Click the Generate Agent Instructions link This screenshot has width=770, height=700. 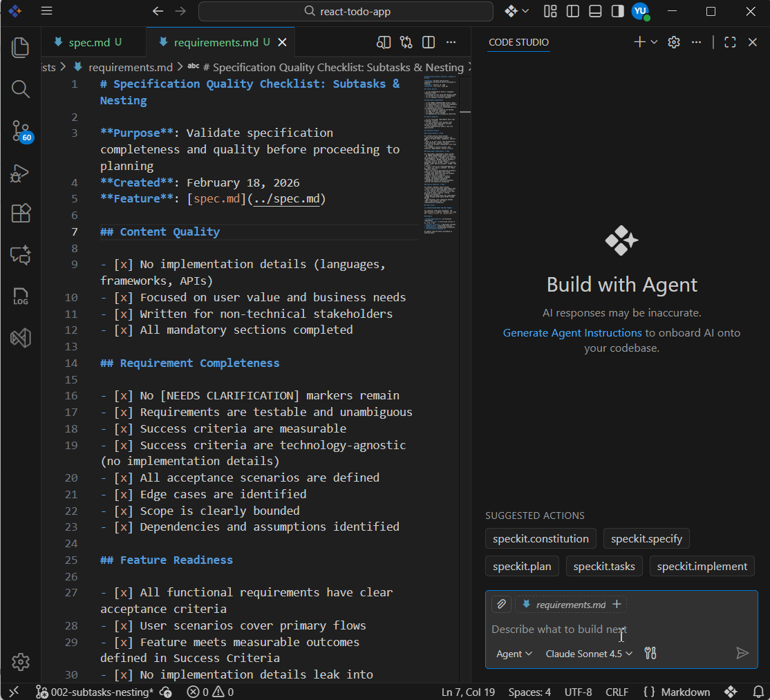(572, 333)
